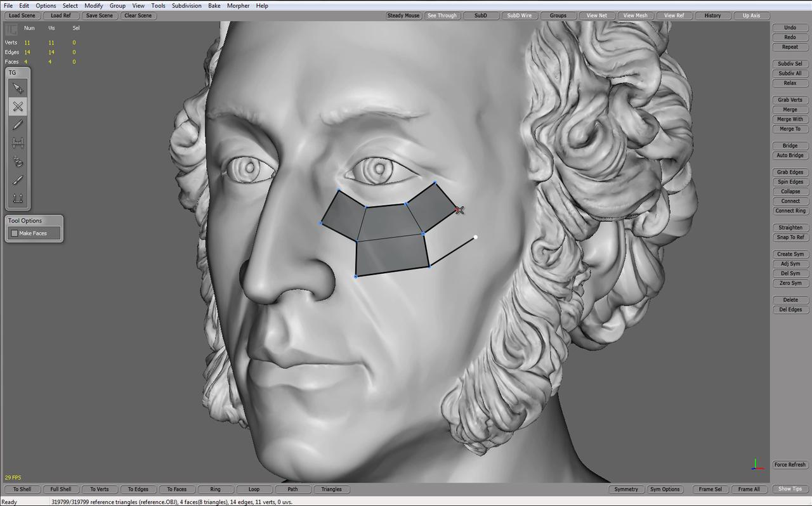The height and width of the screenshot is (506, 812).
Task: Open the Edit menu
Action: (24, 6)
